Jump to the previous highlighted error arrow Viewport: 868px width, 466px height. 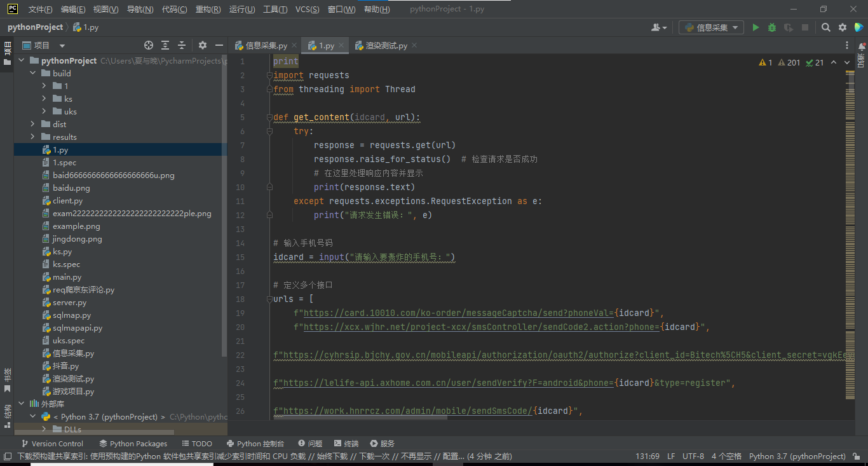coord(834,62)
